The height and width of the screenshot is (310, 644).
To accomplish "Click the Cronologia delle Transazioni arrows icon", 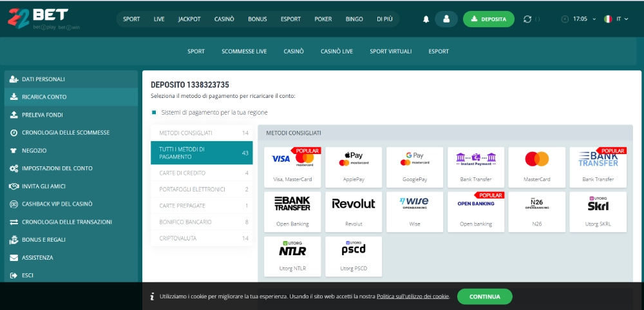I will click(14, 222).
